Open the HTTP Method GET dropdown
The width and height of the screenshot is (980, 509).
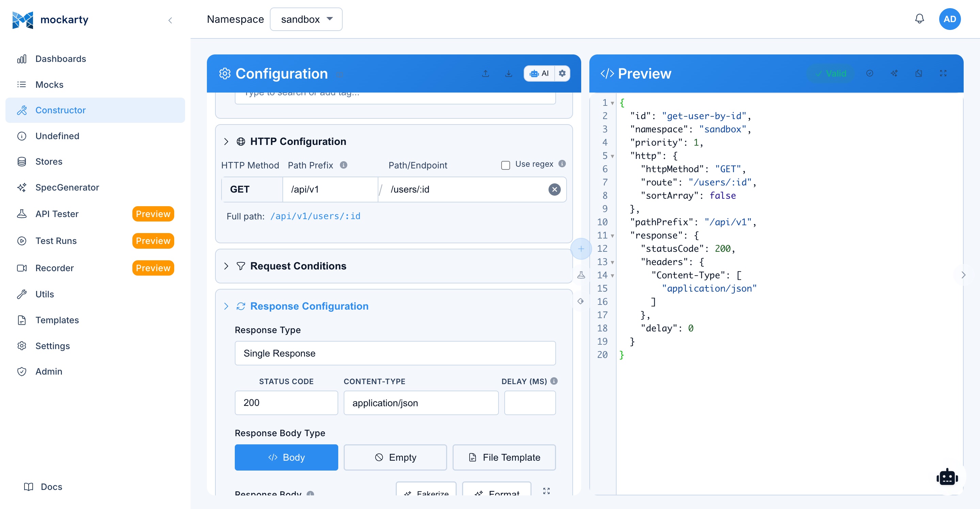[x=252, y=190]
